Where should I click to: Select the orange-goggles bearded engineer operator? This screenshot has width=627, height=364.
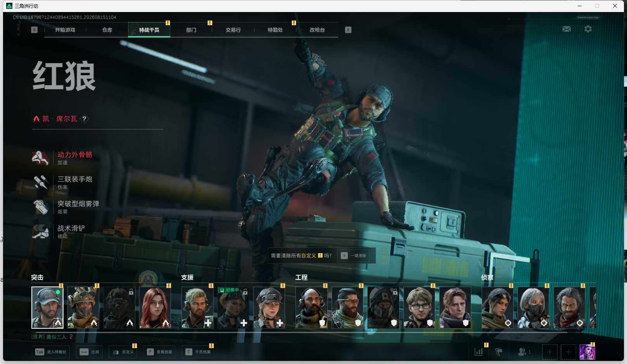[347, 307]
